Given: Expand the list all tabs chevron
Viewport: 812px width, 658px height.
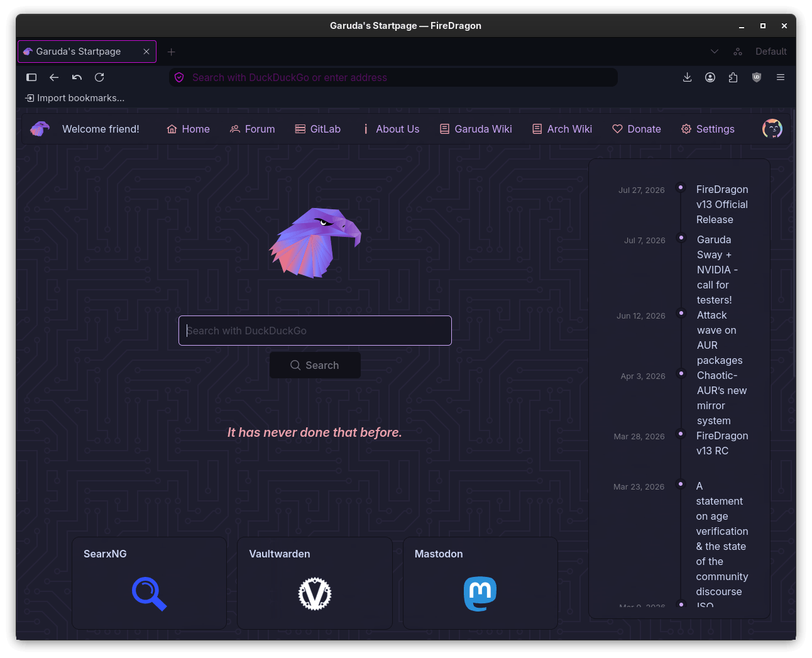Looking at the screenshot, I should coord(715,52).
